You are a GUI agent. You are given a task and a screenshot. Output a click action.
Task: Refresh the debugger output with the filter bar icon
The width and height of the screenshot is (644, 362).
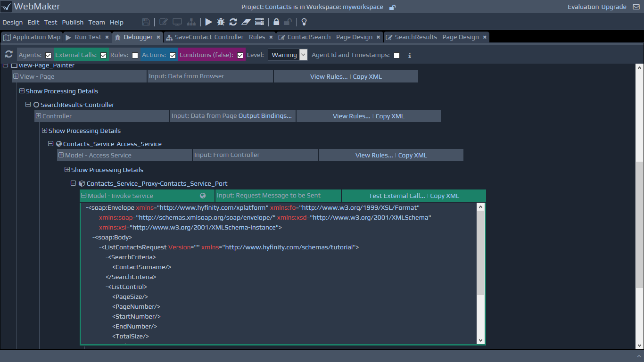[8, 55]
